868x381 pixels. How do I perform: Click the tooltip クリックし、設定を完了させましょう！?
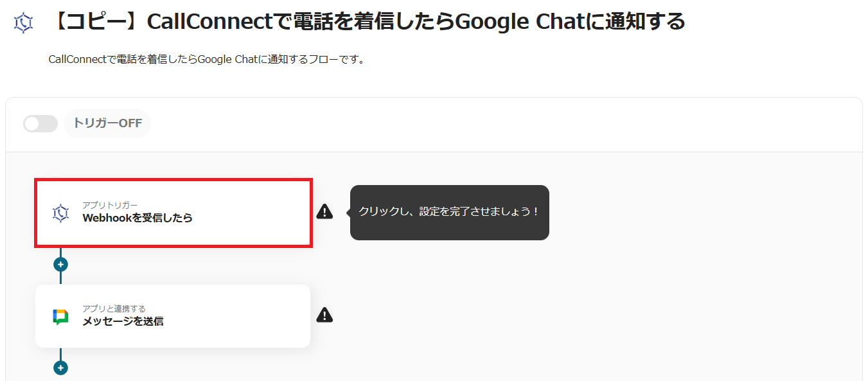(450, 213)
